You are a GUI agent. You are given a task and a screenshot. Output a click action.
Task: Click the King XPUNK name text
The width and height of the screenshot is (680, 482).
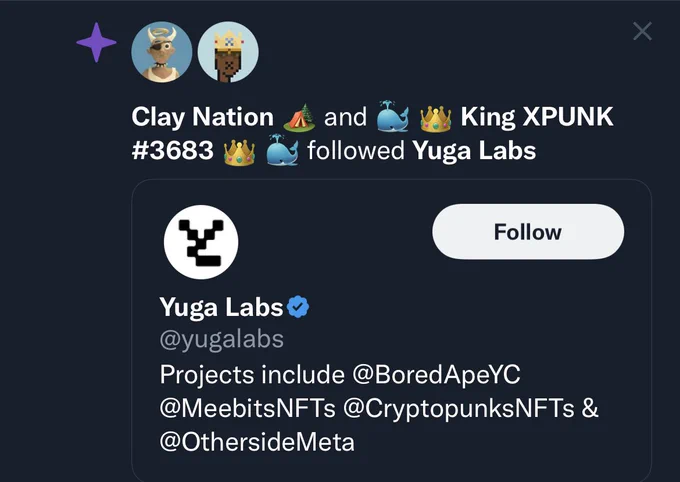[537, 117]
